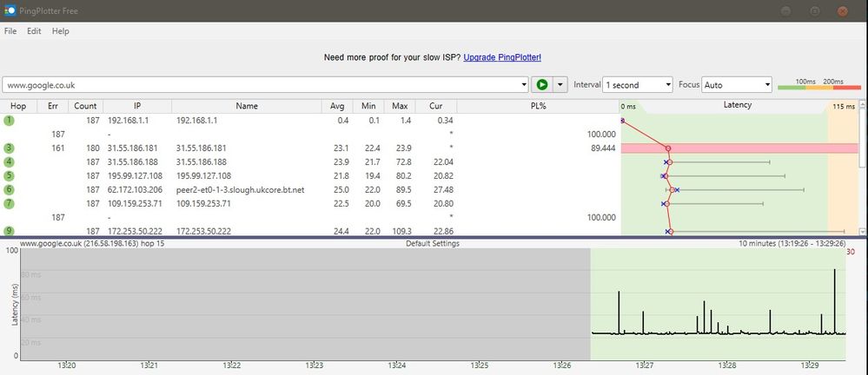
Task: Select the hop 7 green circle icon
Action: (x=9, y=204)
